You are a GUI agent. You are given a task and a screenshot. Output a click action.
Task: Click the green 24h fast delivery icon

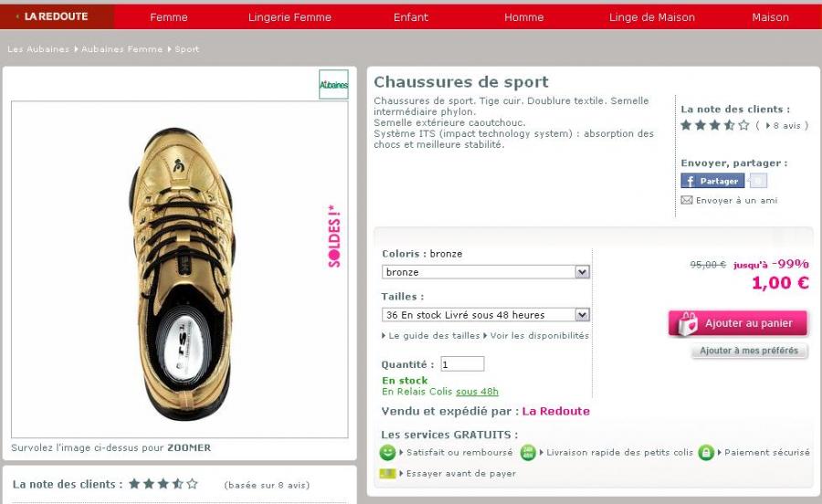tap(528, 452)
